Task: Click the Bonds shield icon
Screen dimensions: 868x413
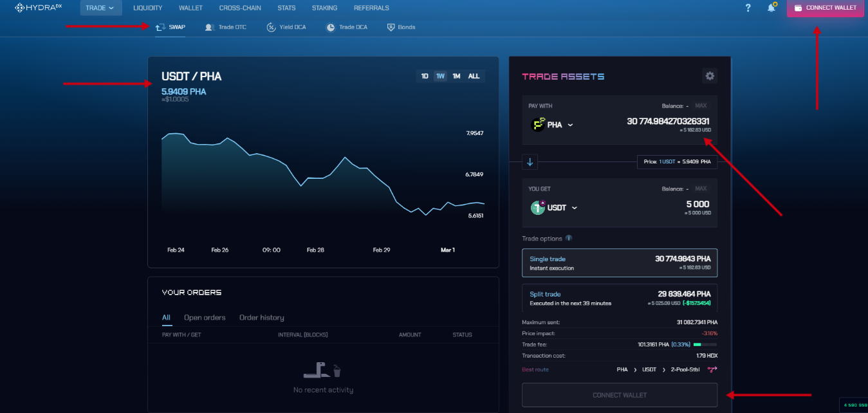Action: [x=391, y=27]
